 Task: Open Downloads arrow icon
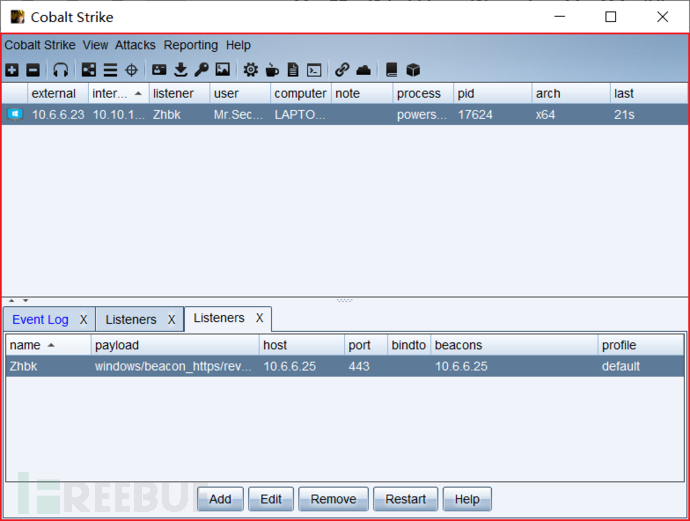(180, 70)
